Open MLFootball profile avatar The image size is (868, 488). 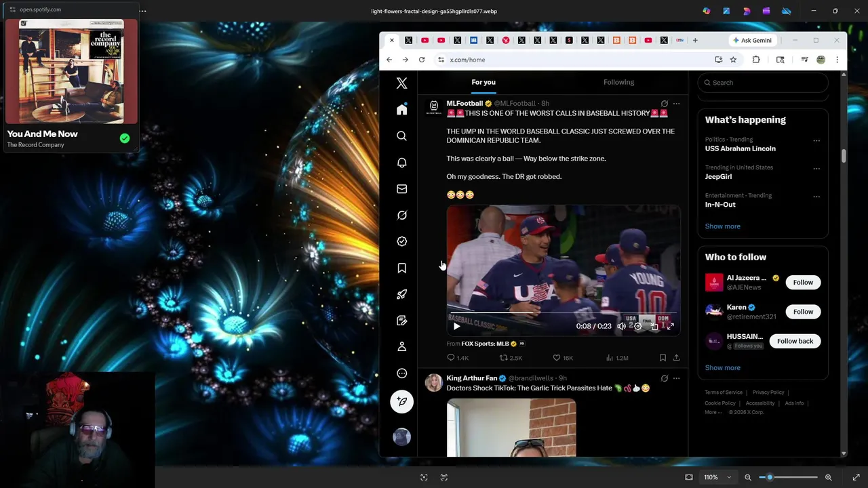point(434,107)
